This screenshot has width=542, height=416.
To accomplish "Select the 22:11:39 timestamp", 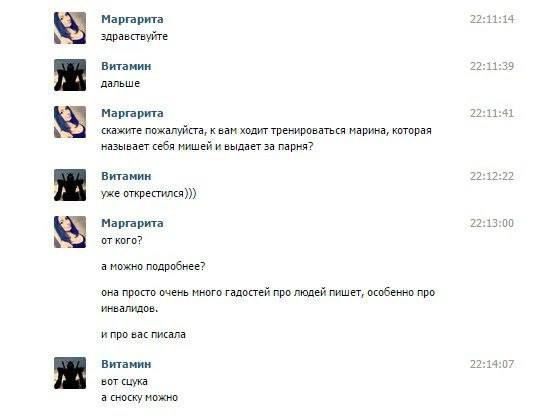I will pos(492,66).
